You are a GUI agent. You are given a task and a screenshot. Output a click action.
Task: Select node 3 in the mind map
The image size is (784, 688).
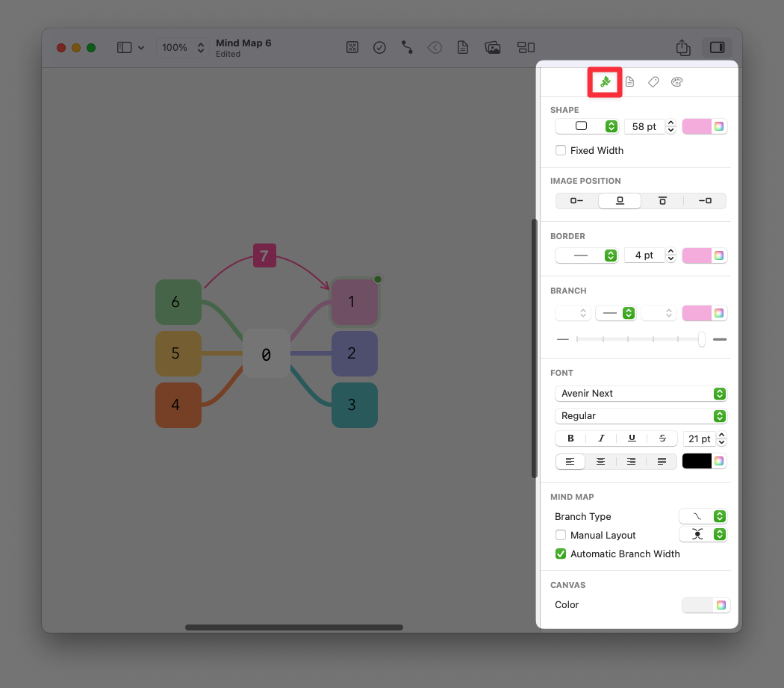354,405
